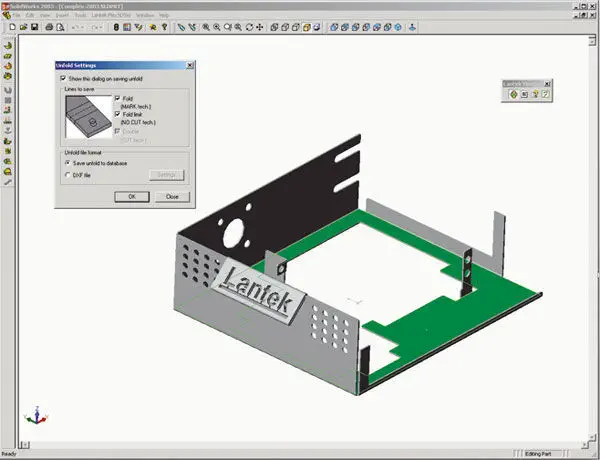Screen dimensions: 600x460
Task: Toggle 'Show this dialog on saving unfold'
Action: [63, 78]
